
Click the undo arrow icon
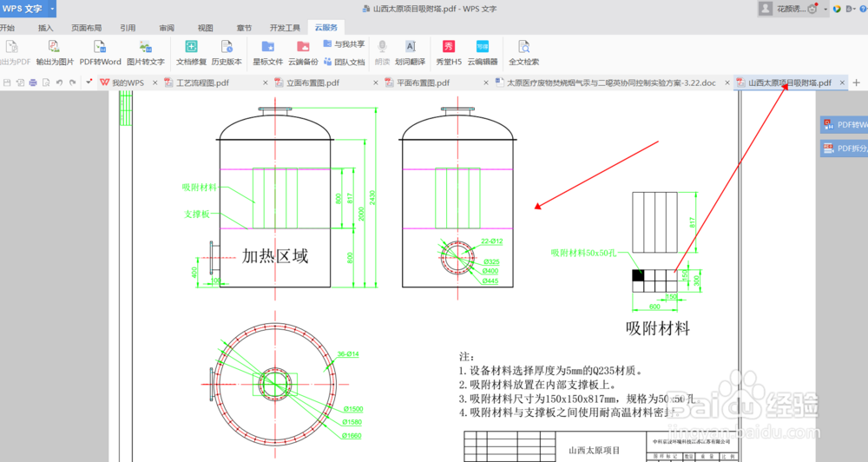[59, 82]
